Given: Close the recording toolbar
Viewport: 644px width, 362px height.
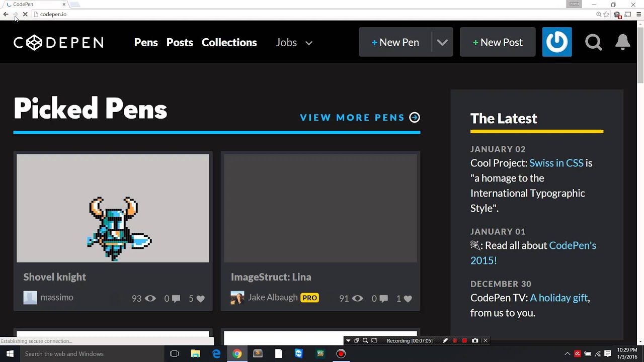Looking at the screenshot, I should (x=486, y=341).
